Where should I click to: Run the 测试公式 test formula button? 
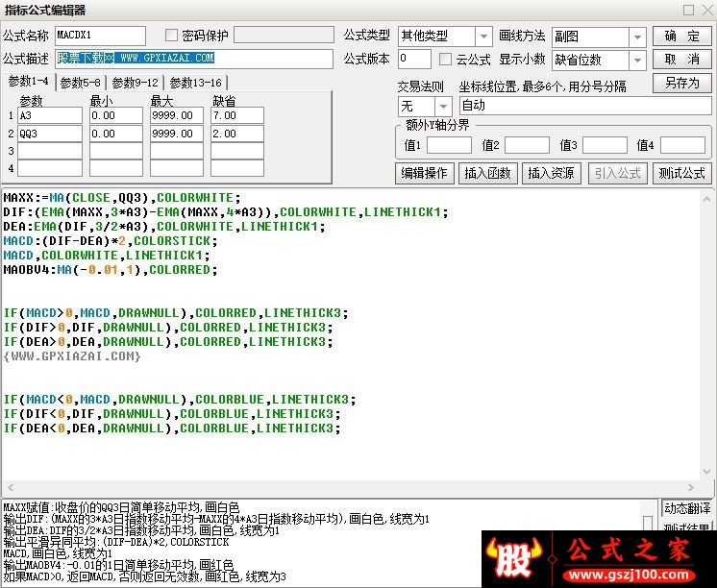tap(681, 173)
